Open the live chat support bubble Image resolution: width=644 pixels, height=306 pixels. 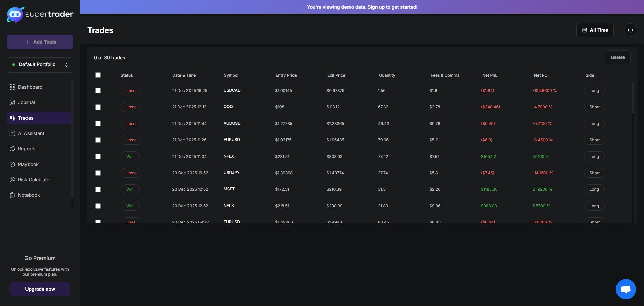coord(626,289)
